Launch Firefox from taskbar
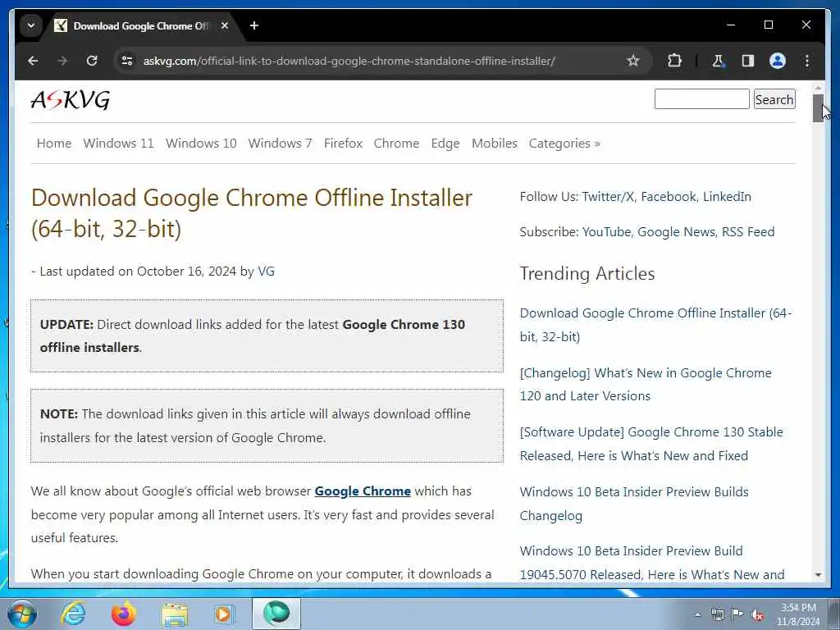The width and height of the screenshot is (840, 630). click(x=124, y=614)
